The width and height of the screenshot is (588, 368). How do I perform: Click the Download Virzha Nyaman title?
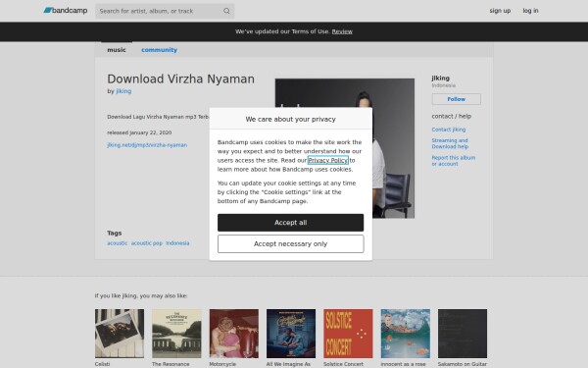[180, 79]
